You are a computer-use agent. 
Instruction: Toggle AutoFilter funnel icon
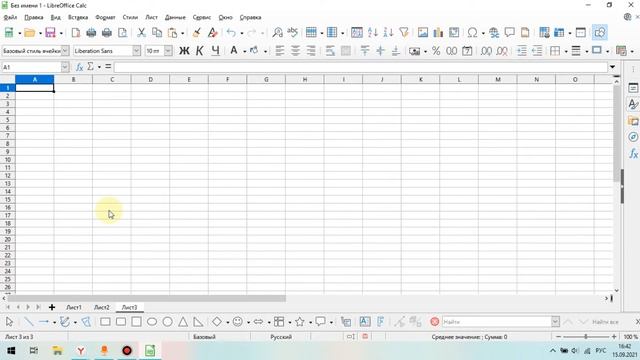pos(404,33)
